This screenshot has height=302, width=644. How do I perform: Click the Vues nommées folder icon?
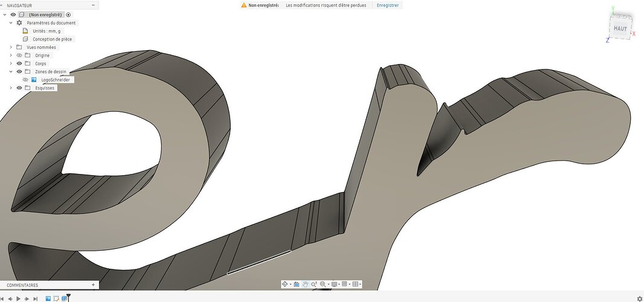[x=19, y=47]
